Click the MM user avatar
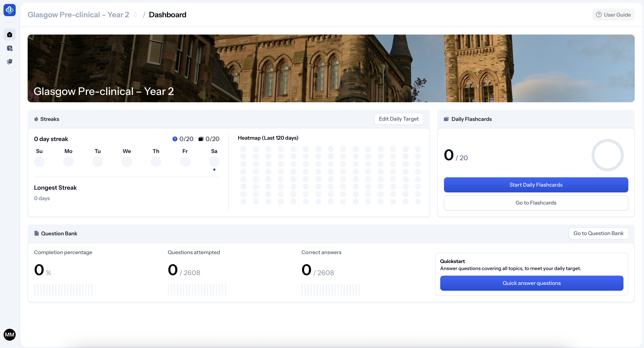The image size is (644, 348). [x=10, y=334]
